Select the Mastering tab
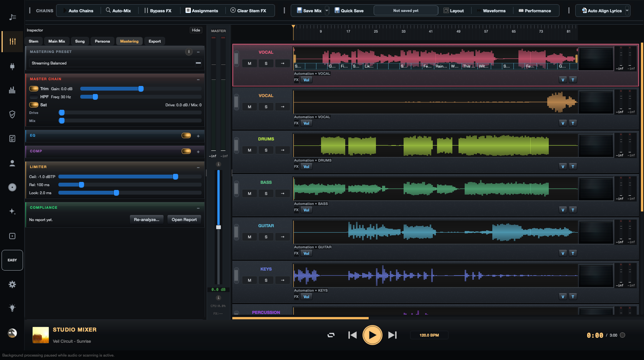 coord(129,41)
